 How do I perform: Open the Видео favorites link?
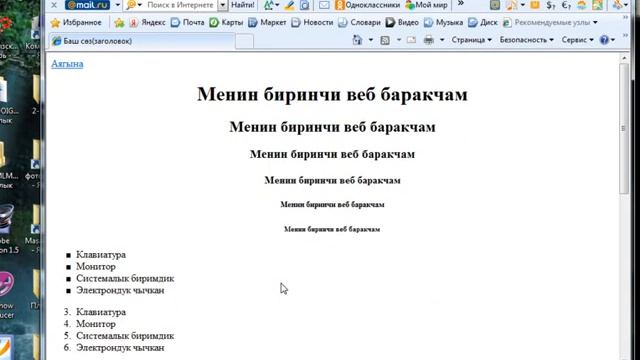(x=402, y=22)
